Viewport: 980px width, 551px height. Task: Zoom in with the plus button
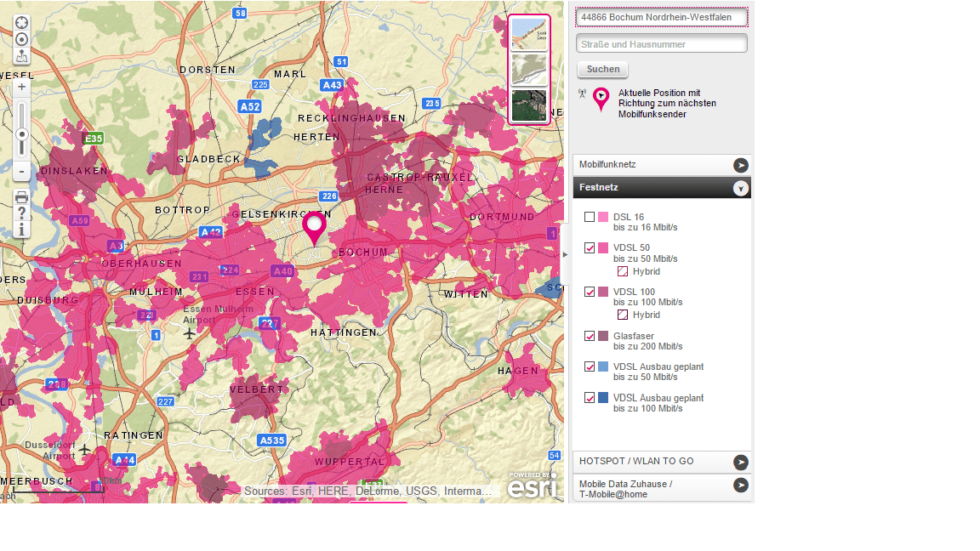(20, 86)
